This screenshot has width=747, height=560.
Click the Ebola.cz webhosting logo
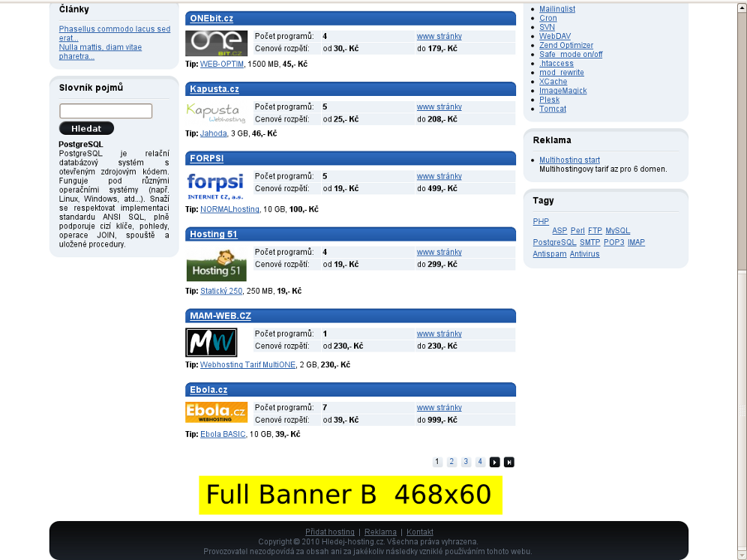click(x=216, y=412)
